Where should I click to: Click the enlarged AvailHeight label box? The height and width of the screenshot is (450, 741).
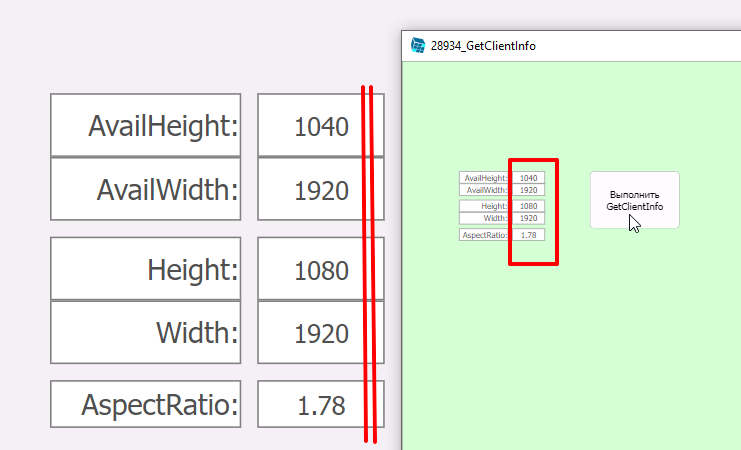[146, 126]
